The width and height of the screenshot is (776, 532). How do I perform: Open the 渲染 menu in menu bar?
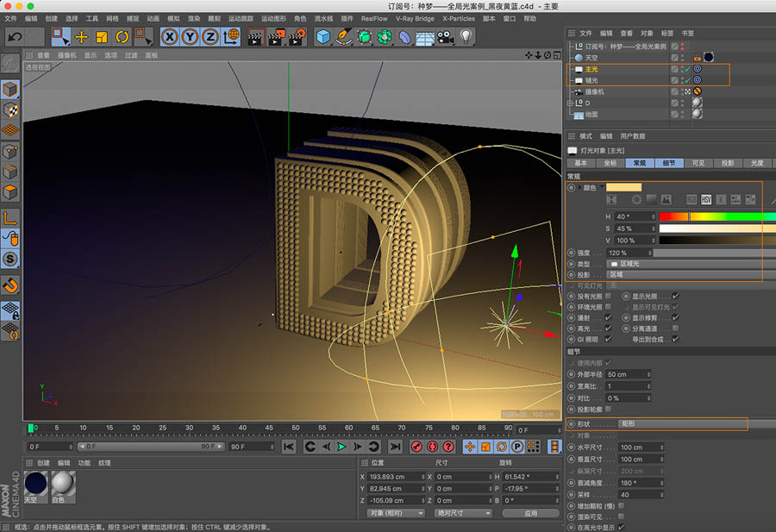click(194, 18)
